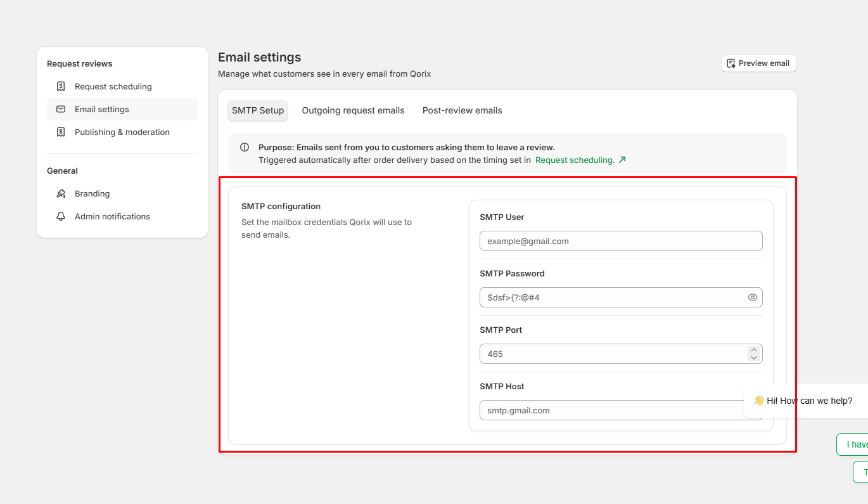Click the icon inside Preview email
The image size is (868, 504).
click(x=731, y=63)
